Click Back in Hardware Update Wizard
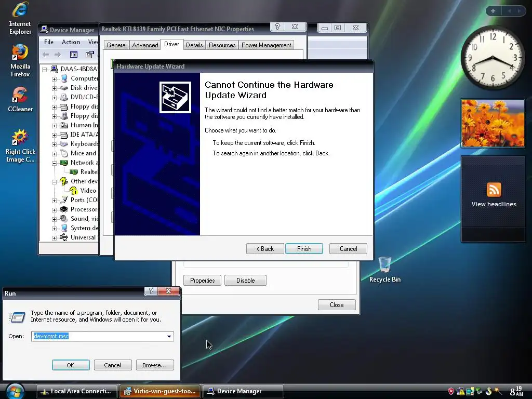The image size is (532, 399). [265, 249]
